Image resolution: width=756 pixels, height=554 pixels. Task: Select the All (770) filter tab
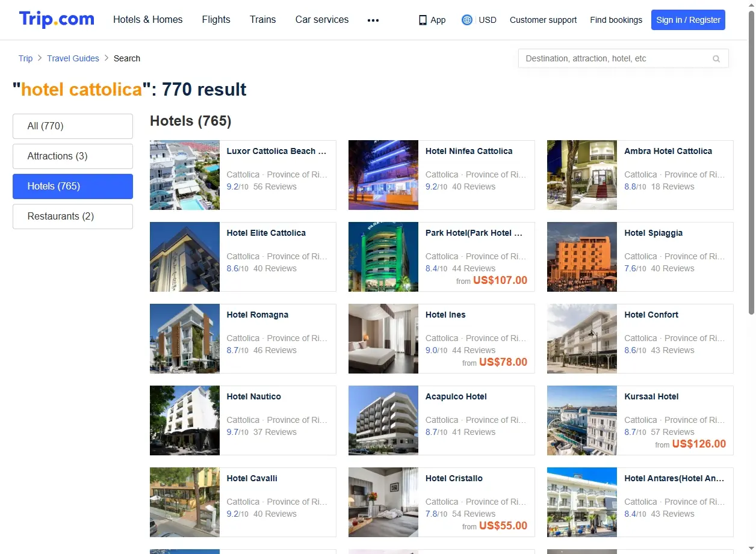(x=73, y=126)
